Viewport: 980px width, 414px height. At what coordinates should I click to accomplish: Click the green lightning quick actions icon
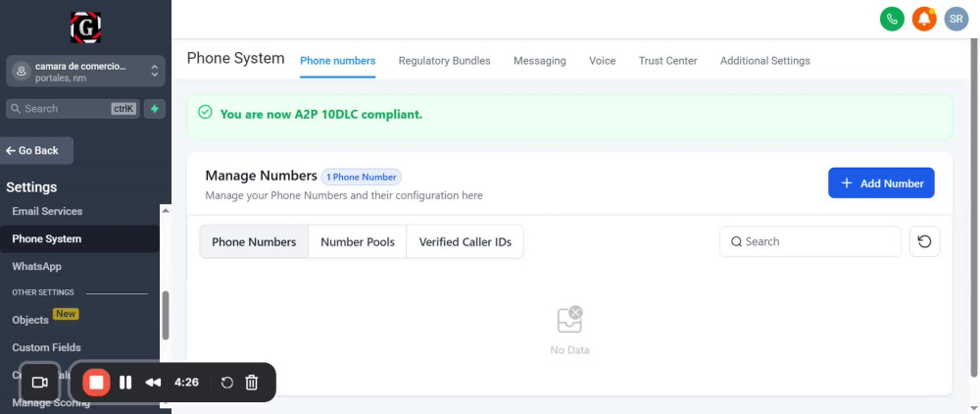coord(155,109)
